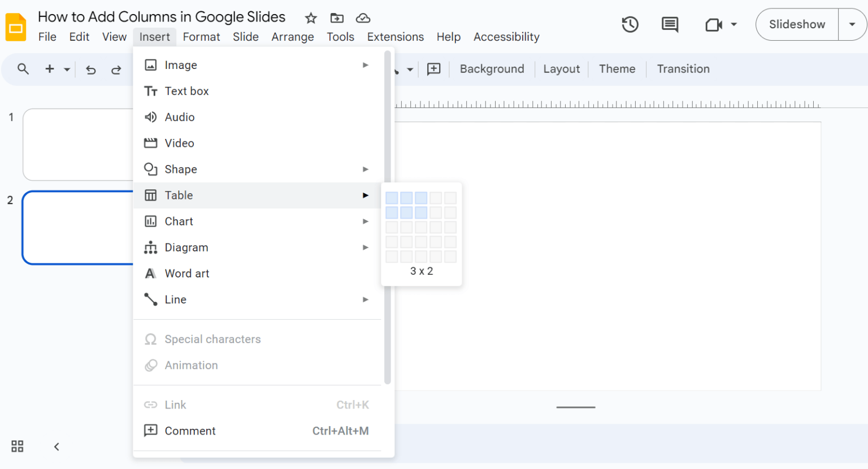Collapse the filmstrip panel
Image resolution: width=868 pixels, height=469 pixels.
(x=57, y=446)
